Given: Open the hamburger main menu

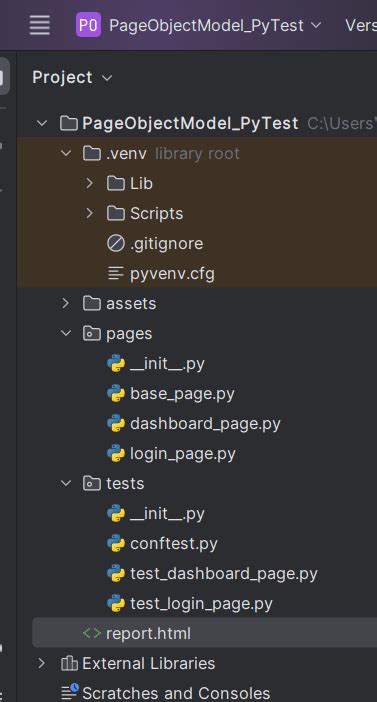Looking at the screenshot, I should coord(39,25).
